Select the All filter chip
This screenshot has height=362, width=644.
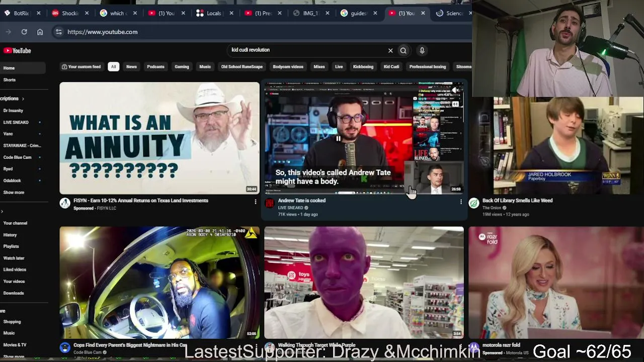[113, 66]
